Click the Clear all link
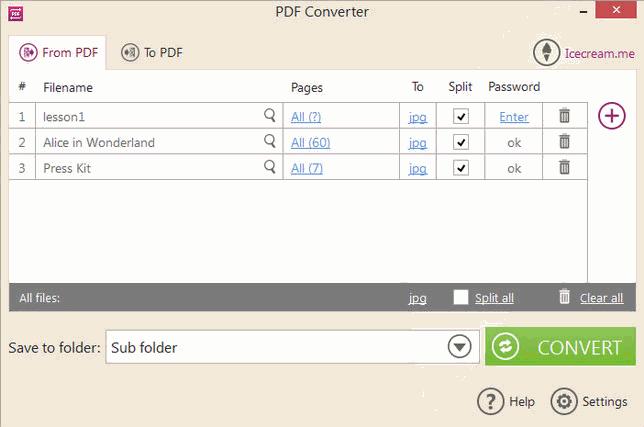Image resolution: width=644 pixels, height=427 pixels. (x=601, y=298)
